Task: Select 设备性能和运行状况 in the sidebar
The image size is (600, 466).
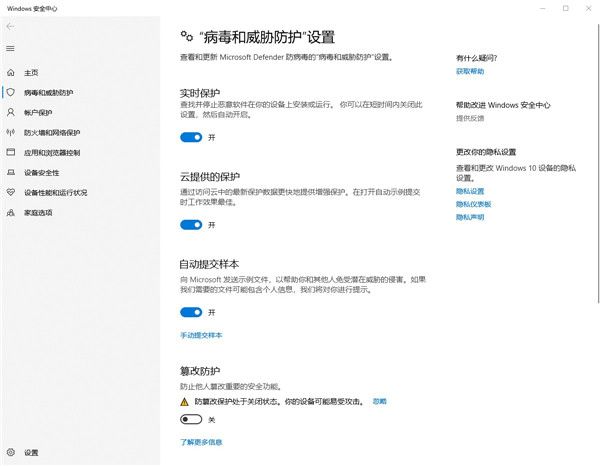Action: point(55,193)
